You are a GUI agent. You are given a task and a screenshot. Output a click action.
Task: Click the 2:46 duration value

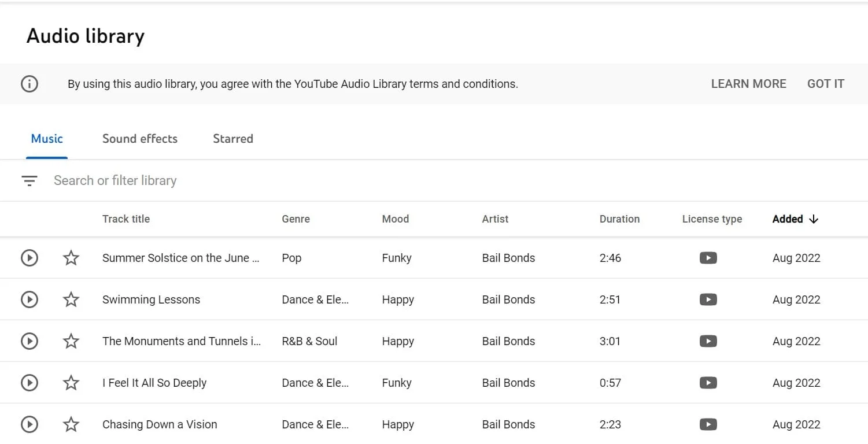pos(611,258)
